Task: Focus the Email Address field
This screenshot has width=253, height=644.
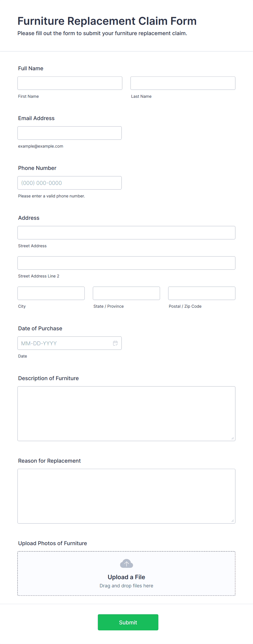Action: tap(70, 133)
